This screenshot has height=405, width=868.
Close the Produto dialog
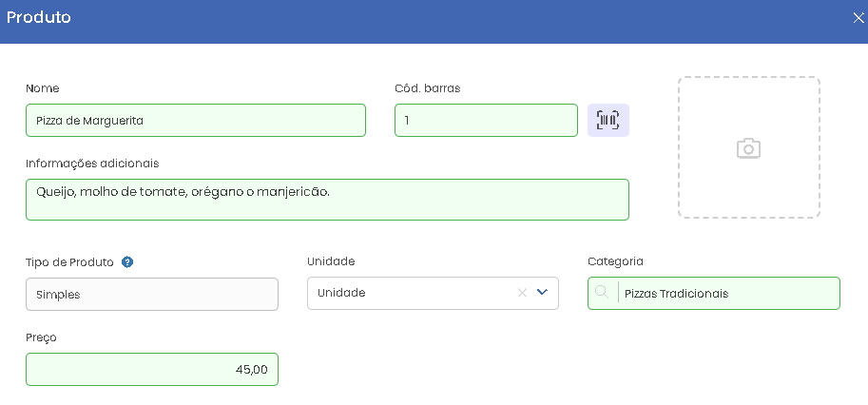pos(858,18)
